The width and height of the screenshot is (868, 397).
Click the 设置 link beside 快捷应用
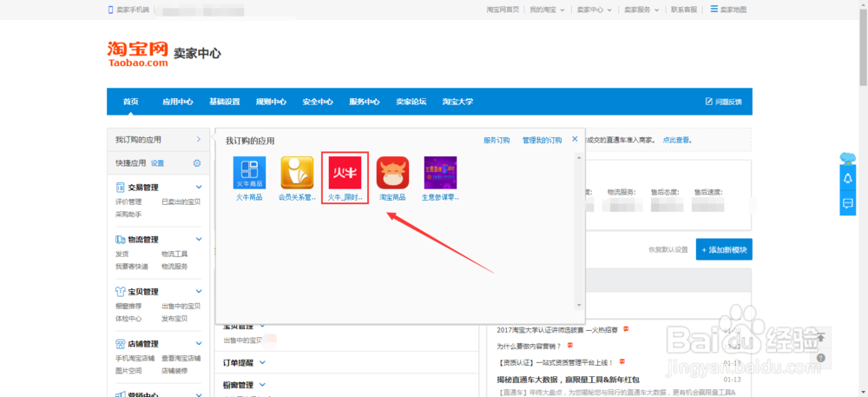[158, 163]
